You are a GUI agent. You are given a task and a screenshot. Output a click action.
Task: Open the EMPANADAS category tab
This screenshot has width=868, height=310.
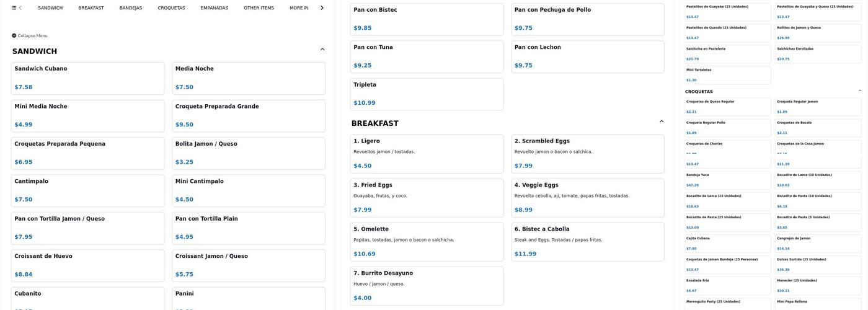[x=215, y=8]
